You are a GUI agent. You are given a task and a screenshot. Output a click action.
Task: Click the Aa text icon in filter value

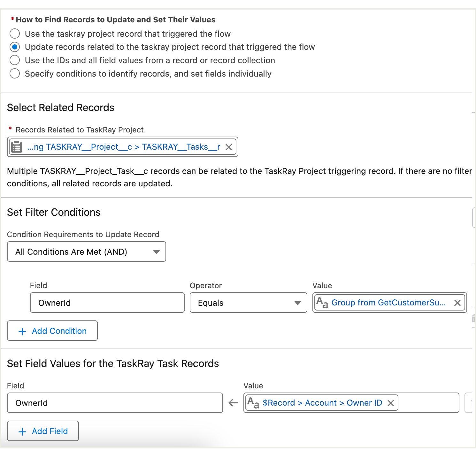(x=322, y=302)
